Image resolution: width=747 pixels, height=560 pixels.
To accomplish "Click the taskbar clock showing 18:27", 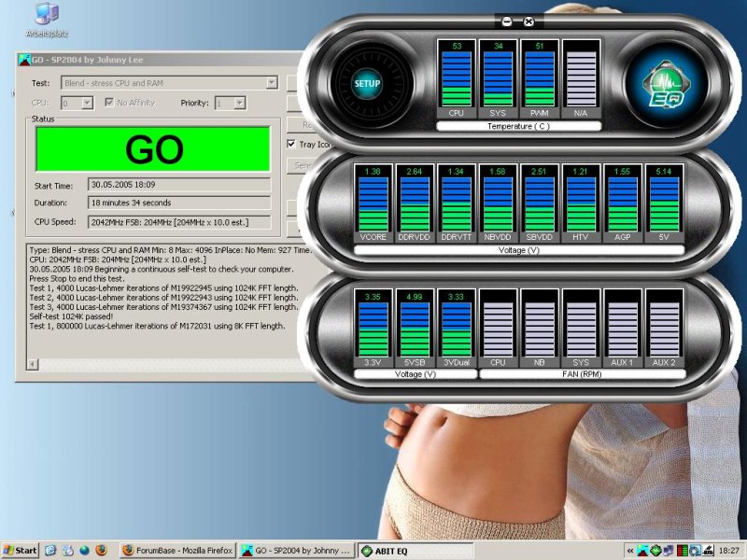I will pos(729,551).
